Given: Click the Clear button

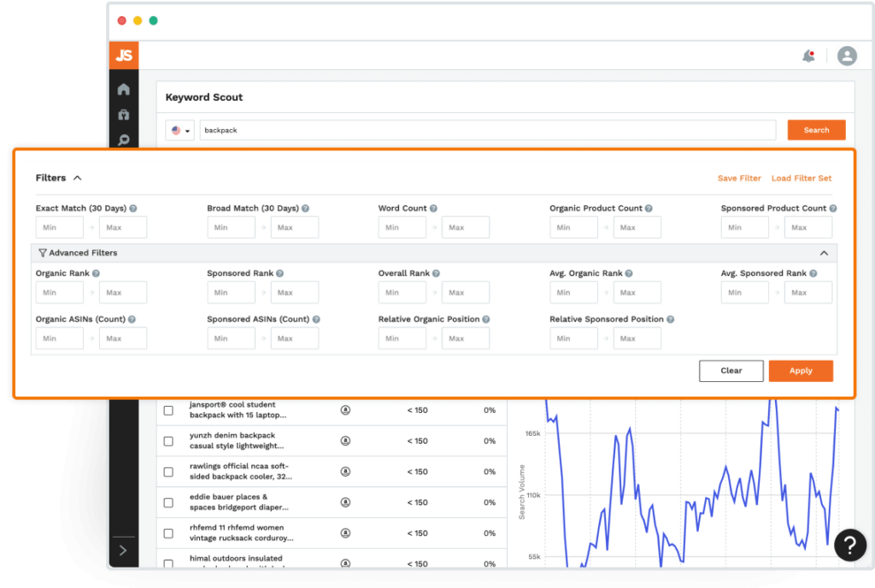Looking at the screenshot, I should pos(731,371).
